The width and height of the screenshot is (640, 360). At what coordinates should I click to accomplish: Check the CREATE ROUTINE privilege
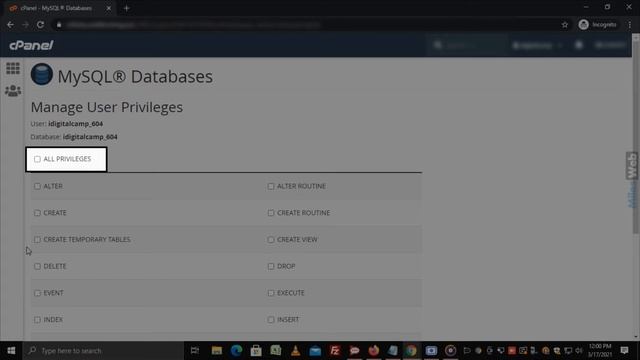pyautogui.click(x=271, y=213)
